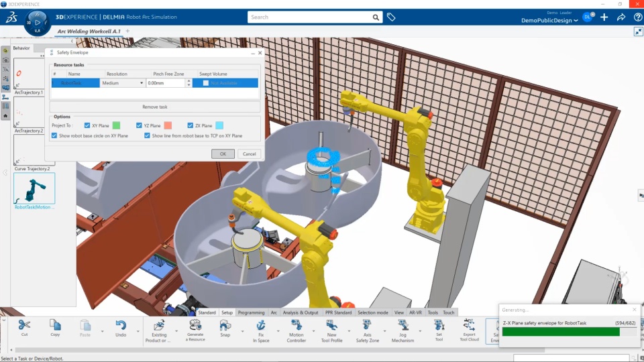Click the 3DEXPERIENCE compass play button

(38, 22)
